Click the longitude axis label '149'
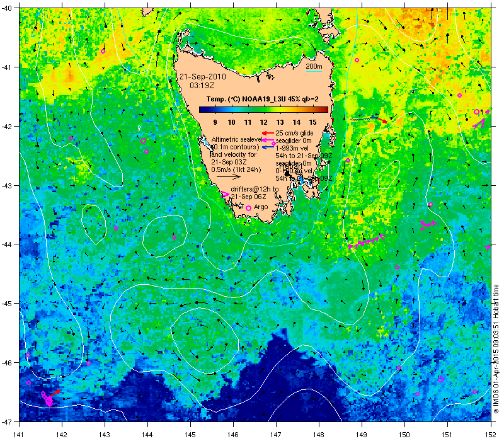Viewport: 504px width, 441px height. pyautogui.click(x=362, y=435)
